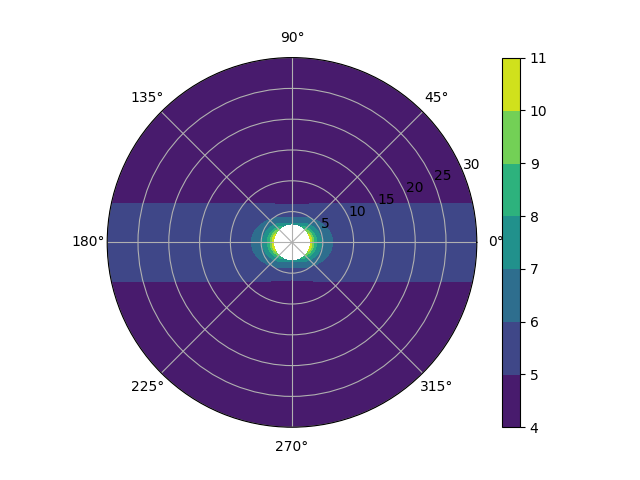The width and height of the screenshot is (640, 480).
Task: Click the radial tick label 20
Action: (415, 187)
